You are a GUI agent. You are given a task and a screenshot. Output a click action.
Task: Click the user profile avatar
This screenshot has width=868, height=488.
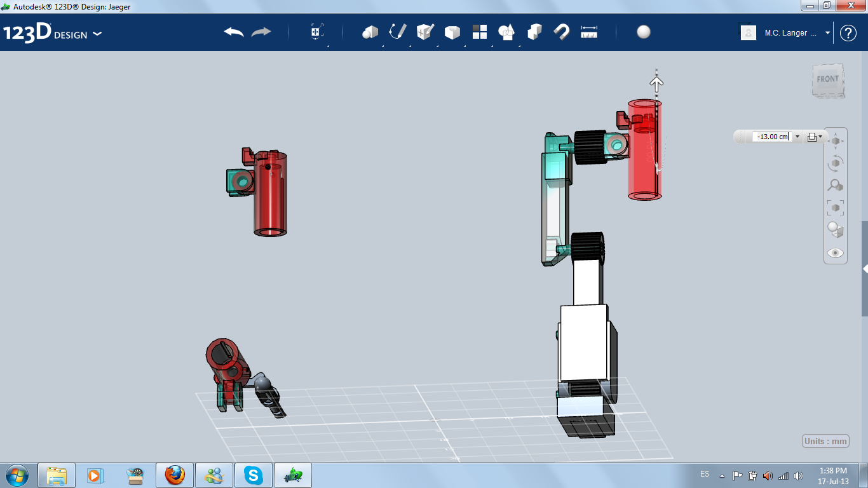coord(749,33)
